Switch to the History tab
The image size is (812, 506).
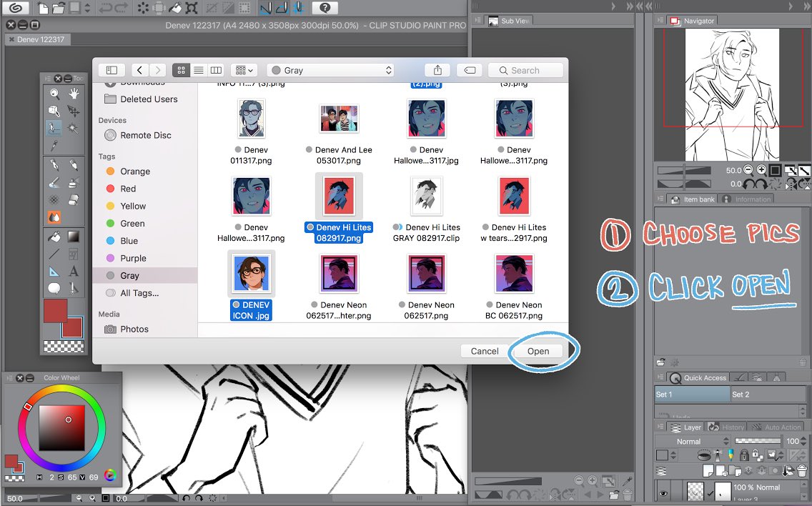[x=726, y=427]
